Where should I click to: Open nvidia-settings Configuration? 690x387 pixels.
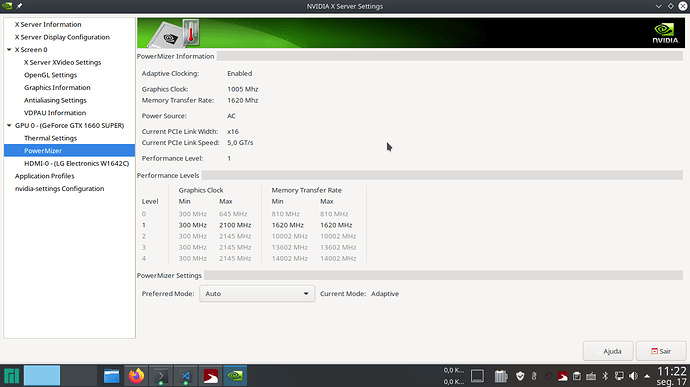tap(59, 189)
